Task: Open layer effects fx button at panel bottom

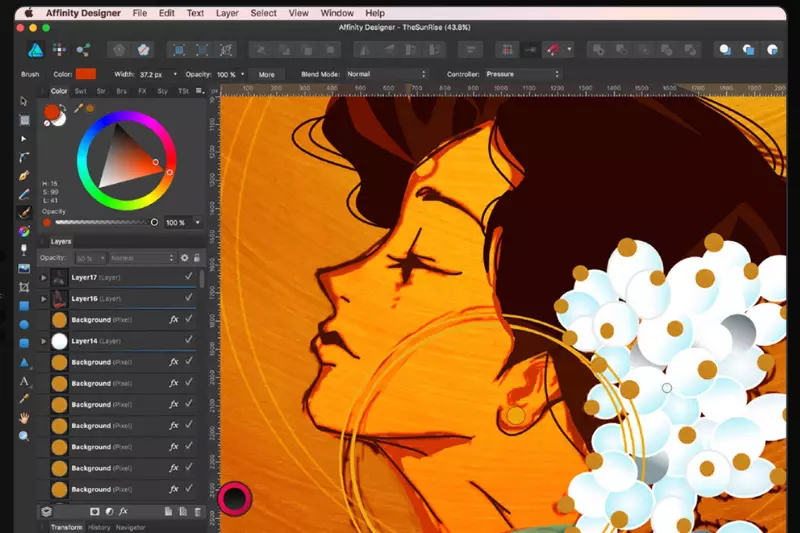Action: [123, 512]
